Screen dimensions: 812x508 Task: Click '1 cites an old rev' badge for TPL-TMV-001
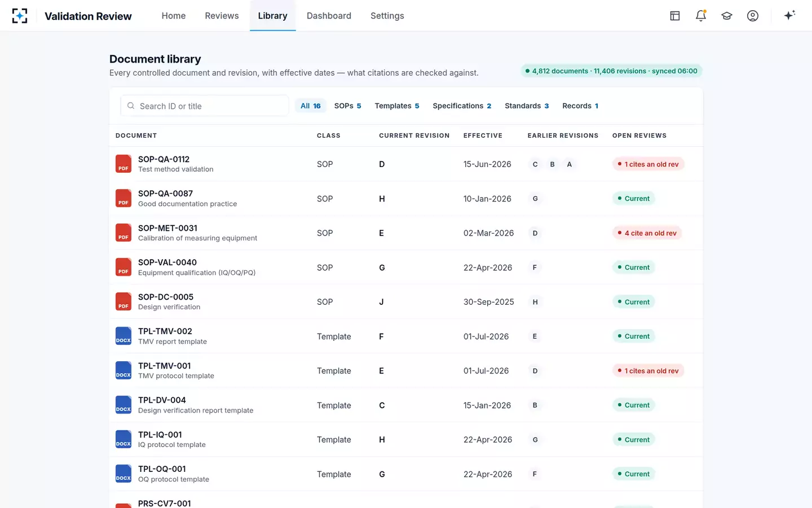[x=648, y=371]
